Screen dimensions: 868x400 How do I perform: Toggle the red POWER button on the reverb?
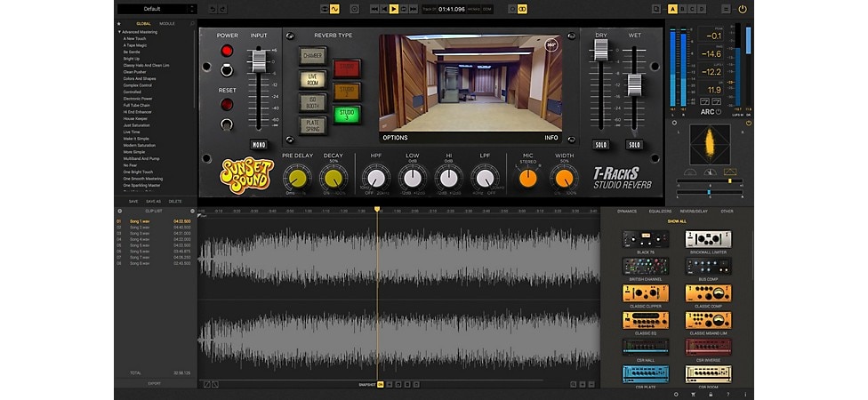(x=227, y=51)
